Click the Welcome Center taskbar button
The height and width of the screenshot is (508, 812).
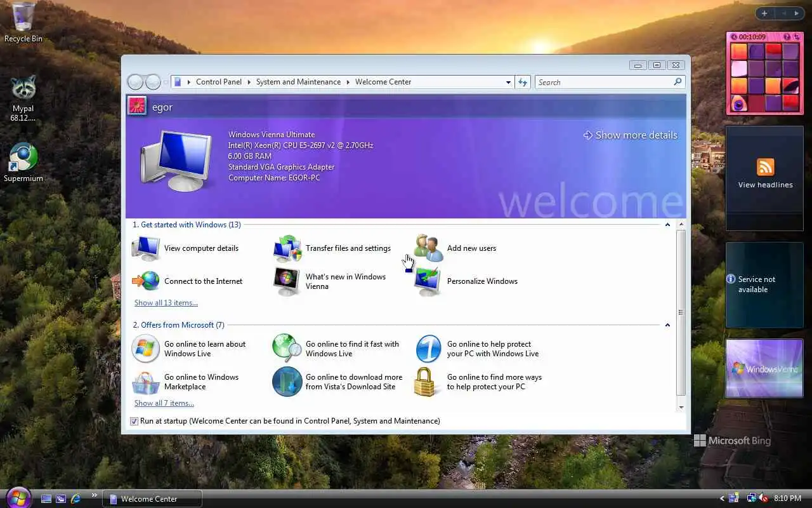[152, 499]
